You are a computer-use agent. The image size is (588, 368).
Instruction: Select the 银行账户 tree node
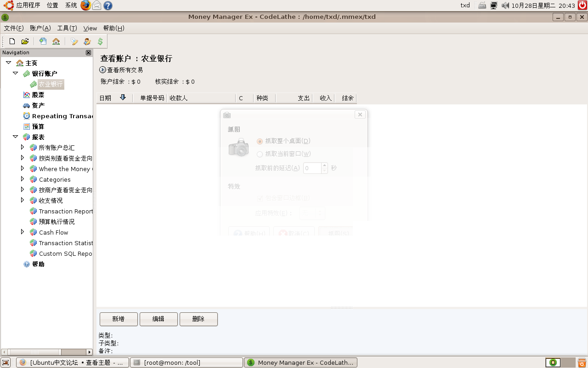45,74
